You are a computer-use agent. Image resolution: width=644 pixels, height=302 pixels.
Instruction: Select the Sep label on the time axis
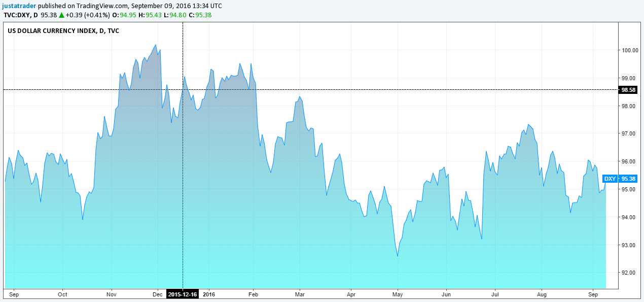click(15, 294)
